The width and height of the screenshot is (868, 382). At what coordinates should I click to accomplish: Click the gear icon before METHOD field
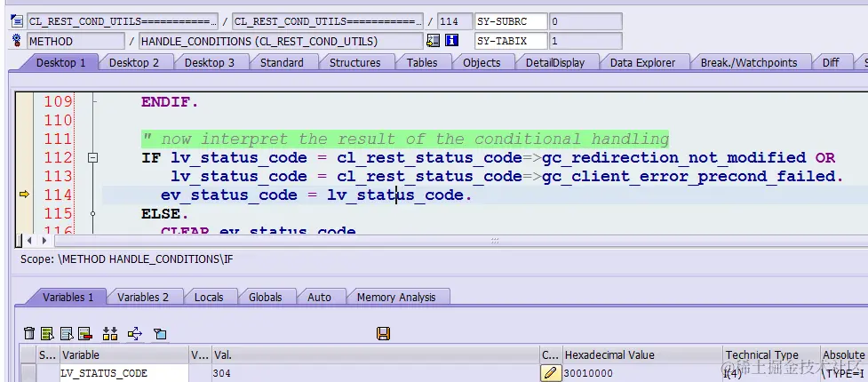(17, 41)
